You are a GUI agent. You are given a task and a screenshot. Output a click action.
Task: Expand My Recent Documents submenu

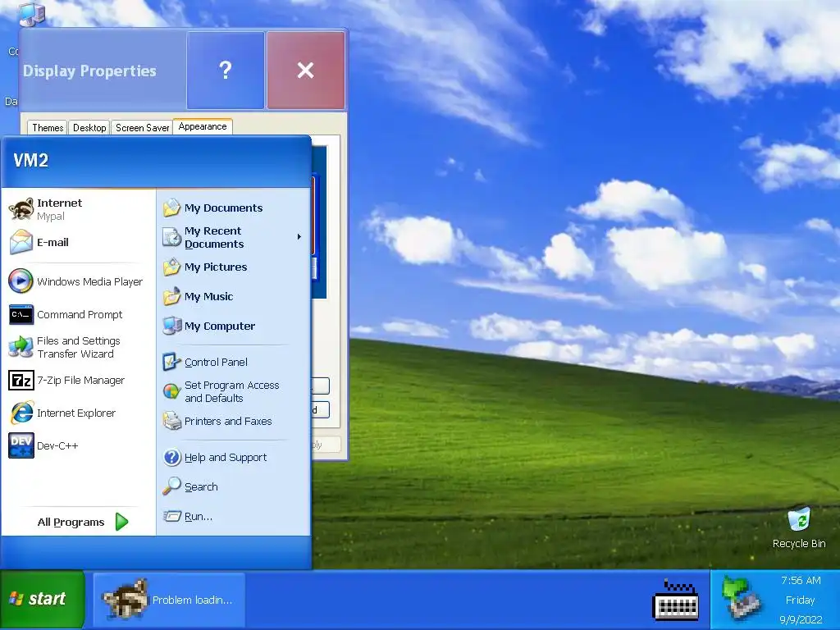(x=233, y=237)
